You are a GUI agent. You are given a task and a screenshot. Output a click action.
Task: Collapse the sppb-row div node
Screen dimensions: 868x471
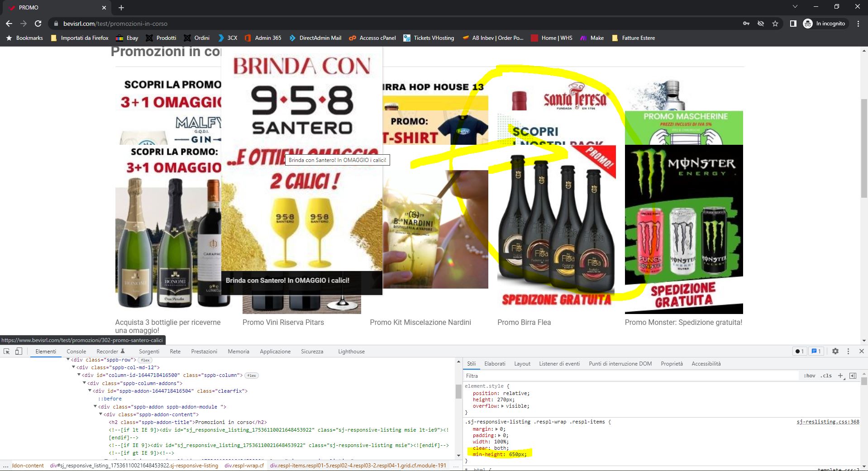click(x=68, y=360)
